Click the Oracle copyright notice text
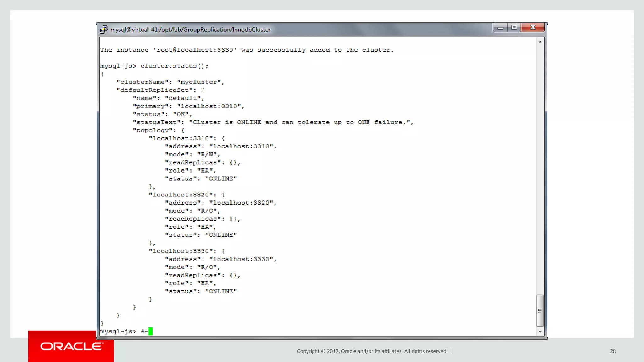This screenshot has height=362, width=644. (372, 351)
